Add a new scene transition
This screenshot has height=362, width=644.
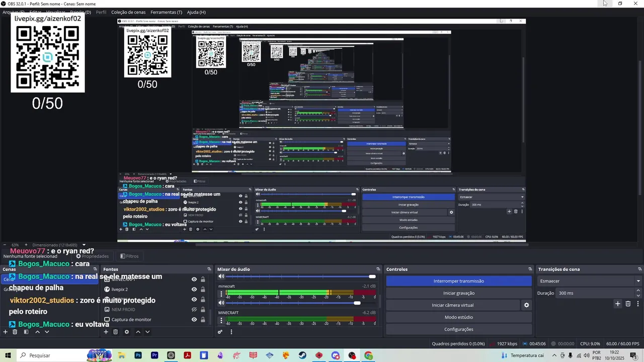click(x=618, y=304)
